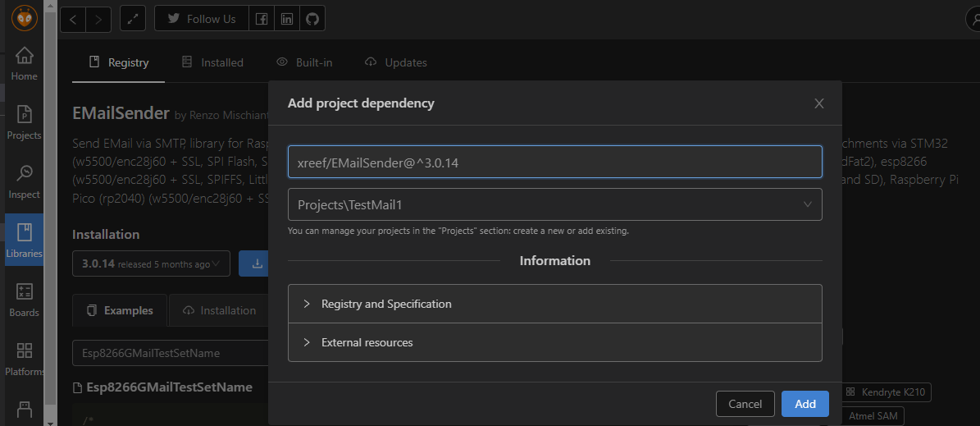
Task: Open the Inspect sidebar tool
Action: [x=24, y=182]
